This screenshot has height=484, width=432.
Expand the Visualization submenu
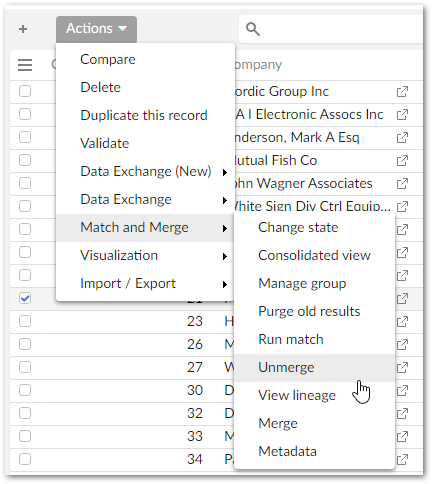pos(146,256)
